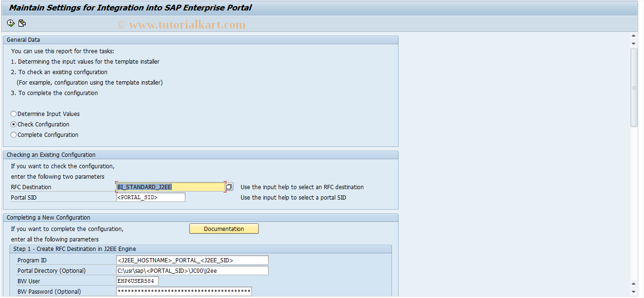Click the Get Variant icon
Viewport: 644px width, 298px height.
22,23
